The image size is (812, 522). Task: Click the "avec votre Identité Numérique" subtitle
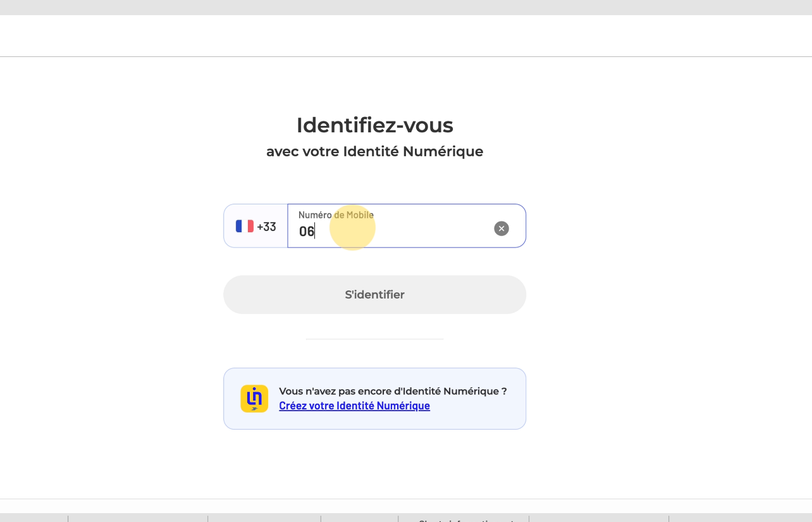[374, 152]
